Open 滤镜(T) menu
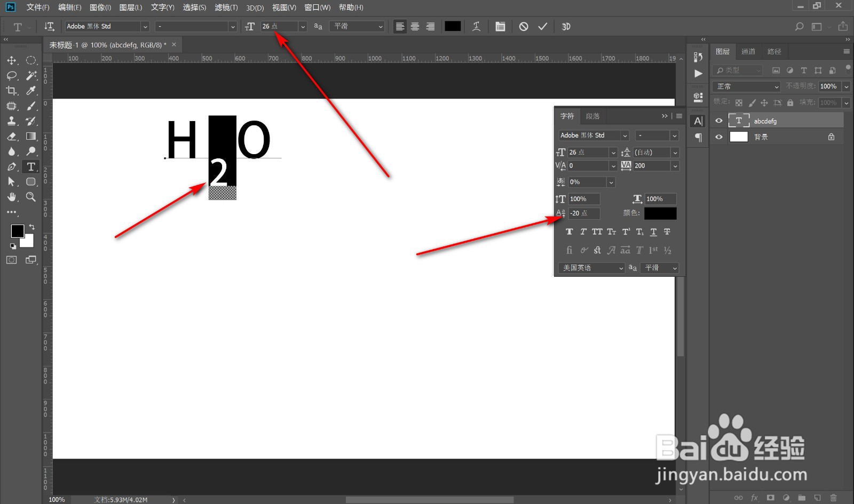 coord(226,7)
